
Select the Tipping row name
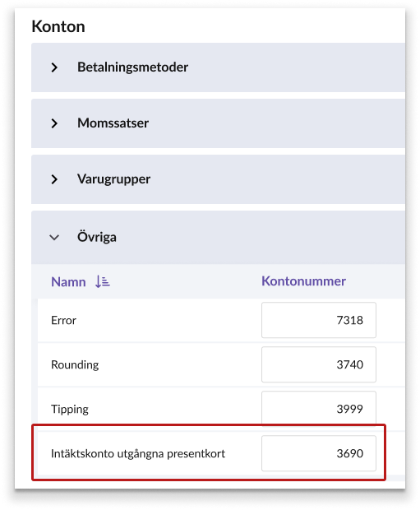[70, 409]
